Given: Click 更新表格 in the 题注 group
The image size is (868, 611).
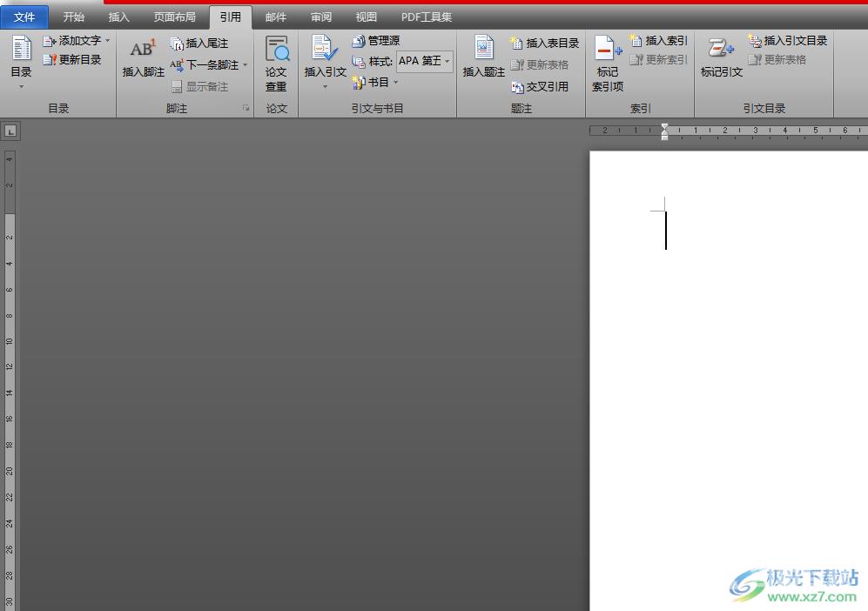Looking at the screenshot, I should (x=540, y=65).
